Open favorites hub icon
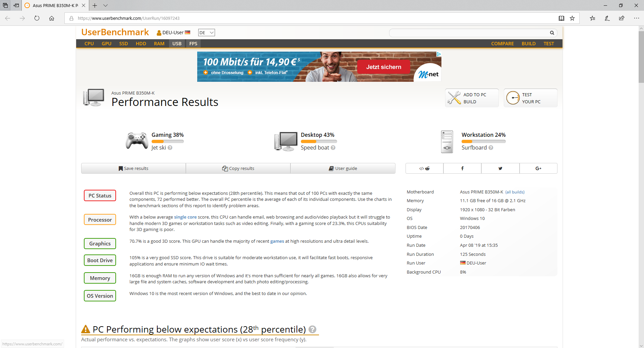Image resolution: width=644 pixels, height=348 pixels. click(x=592, y=18)
